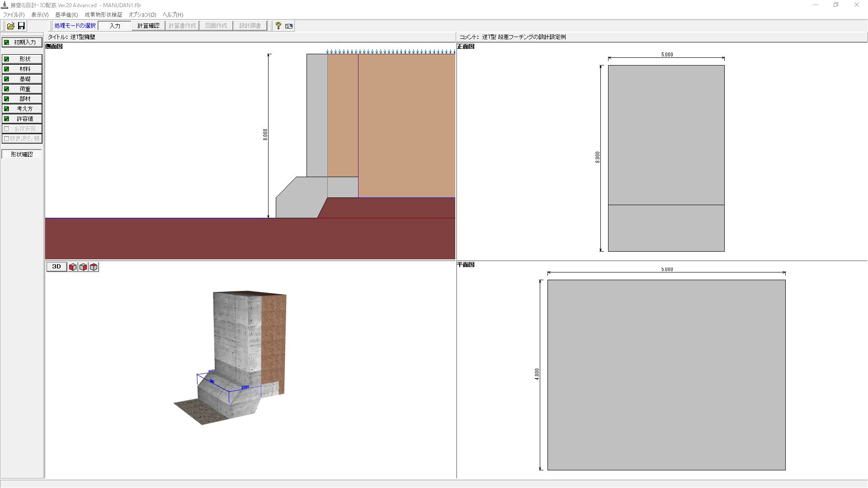
Task: Click the 側面図 side view label
Action: coord(54,47)
